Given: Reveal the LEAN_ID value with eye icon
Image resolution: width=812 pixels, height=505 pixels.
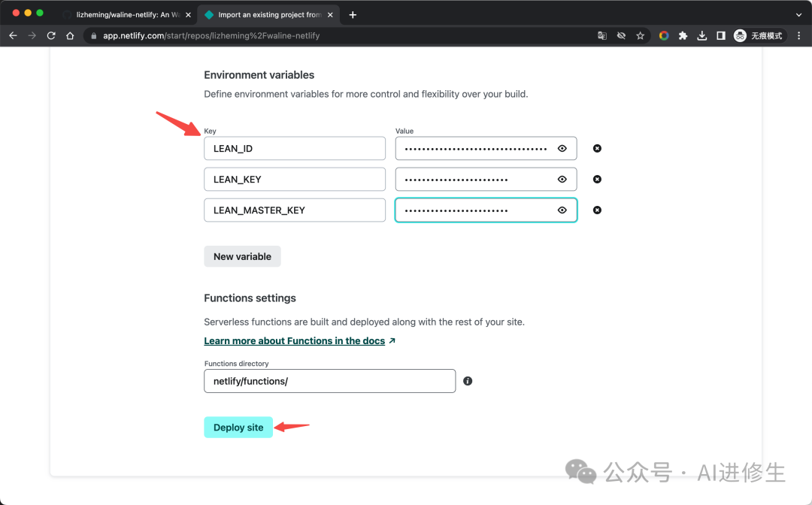Looking at the screenshot, I should click(x=562, y=149).
